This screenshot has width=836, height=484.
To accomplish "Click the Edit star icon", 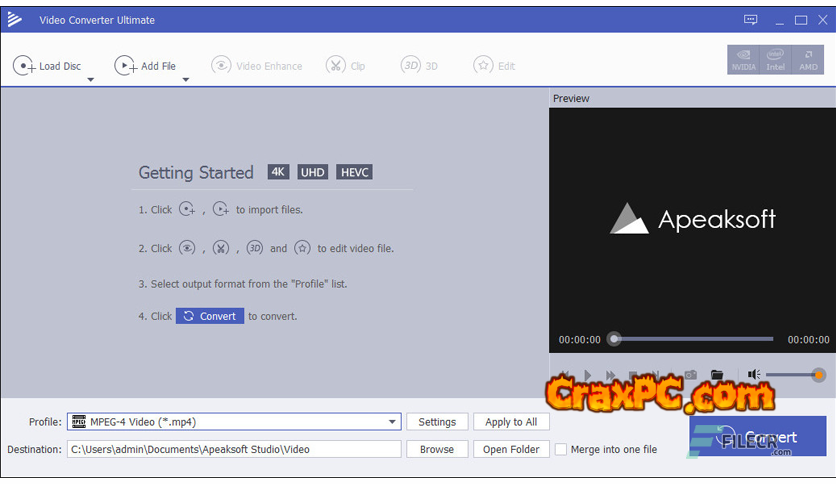I will [494, 66].
